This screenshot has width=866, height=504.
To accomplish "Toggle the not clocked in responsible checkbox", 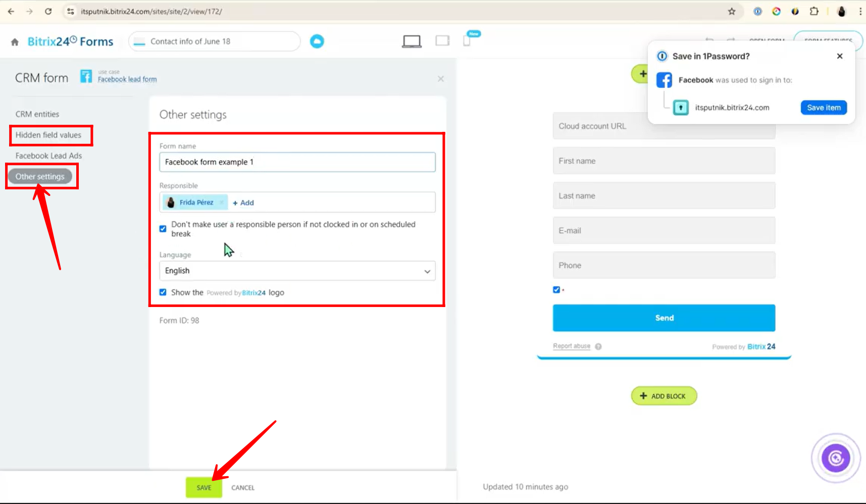I will (163, 229).
